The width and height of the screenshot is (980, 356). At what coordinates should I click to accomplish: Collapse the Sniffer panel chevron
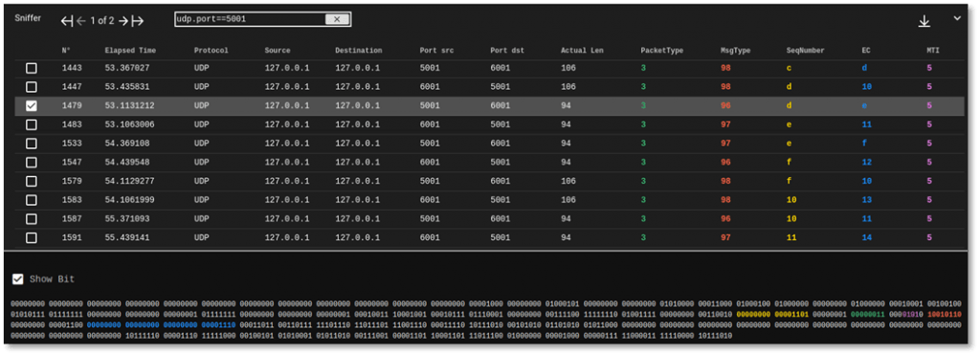coord(957,18)
